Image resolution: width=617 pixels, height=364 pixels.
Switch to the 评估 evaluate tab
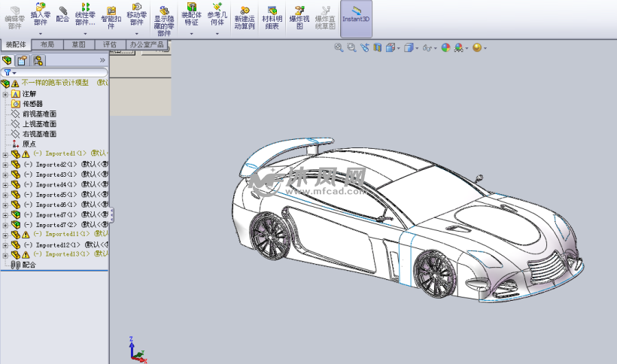110,44
